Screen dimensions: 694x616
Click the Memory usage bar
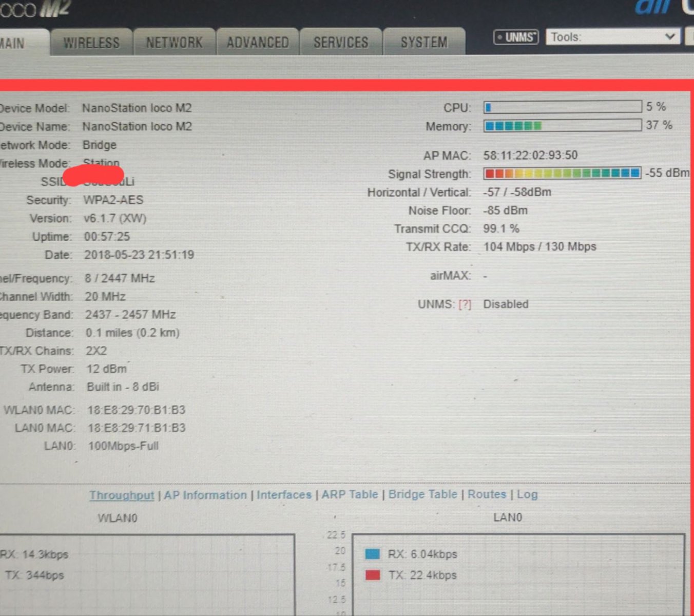[563, 126]
